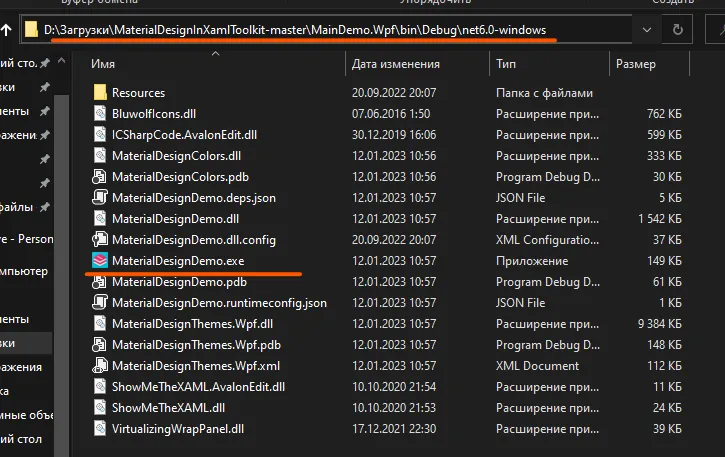Click the MaterialDesignThemes.Wpf.pdb file icon
The width and height of the screenshot is (725, 457).
99,345
